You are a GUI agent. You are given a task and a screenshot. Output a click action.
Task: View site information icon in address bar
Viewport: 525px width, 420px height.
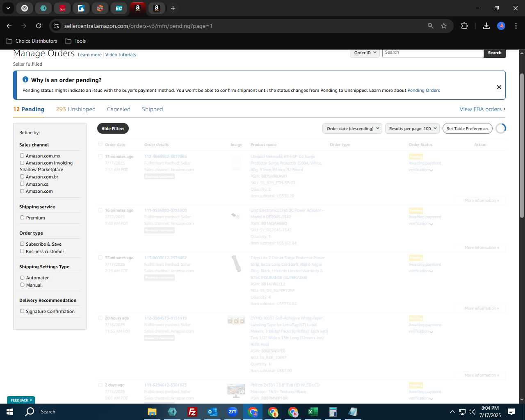(x=56, y=26)
